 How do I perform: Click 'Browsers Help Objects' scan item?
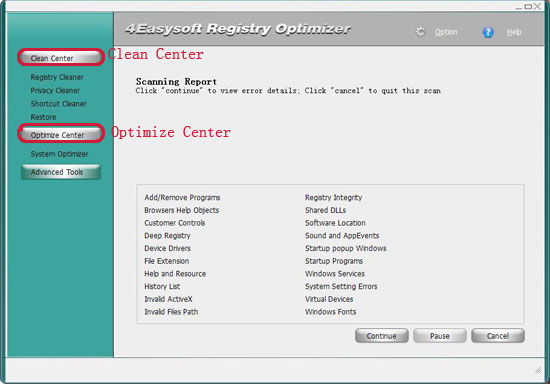click(x=181, y=210)
